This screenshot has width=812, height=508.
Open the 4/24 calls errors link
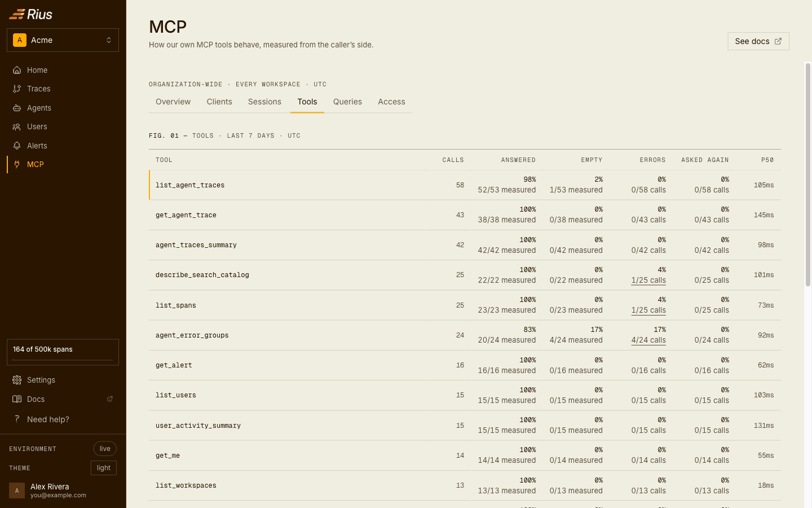coord(648,340)
